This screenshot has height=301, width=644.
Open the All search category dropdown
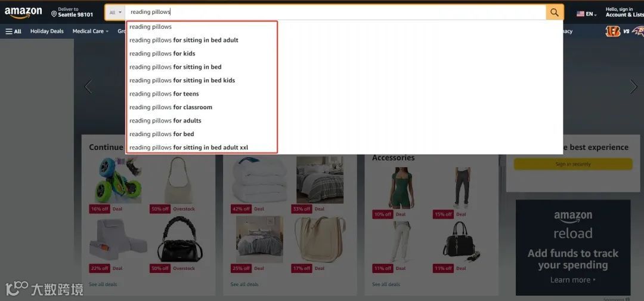tap(116, 13)
